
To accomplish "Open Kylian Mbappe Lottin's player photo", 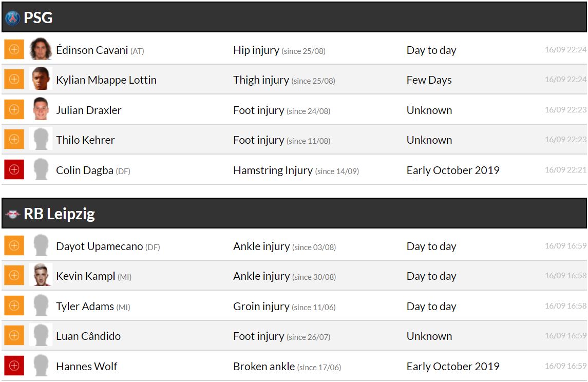I will click(x=41, y=79).
